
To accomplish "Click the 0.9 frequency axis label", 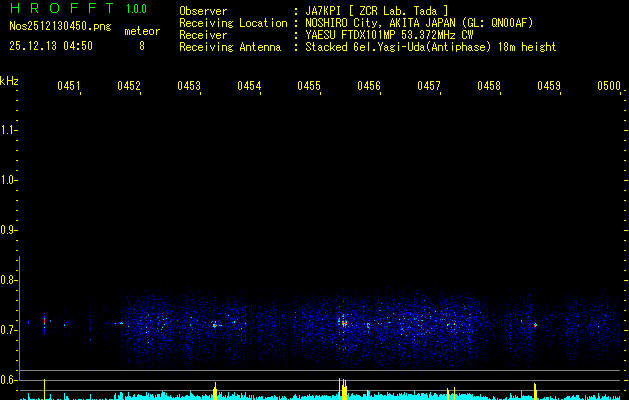I will coord(9,230).
